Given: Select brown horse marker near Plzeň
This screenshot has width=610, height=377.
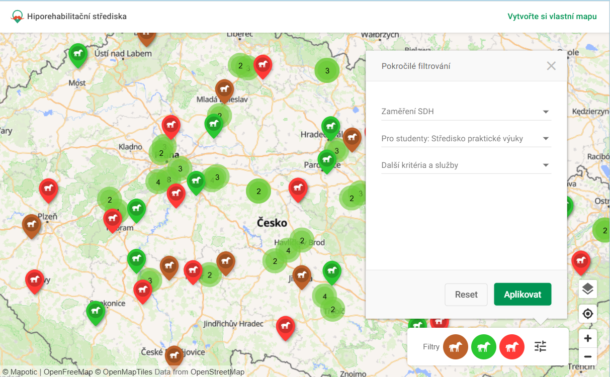Looking at the screenshot, I should click(32, 226).
